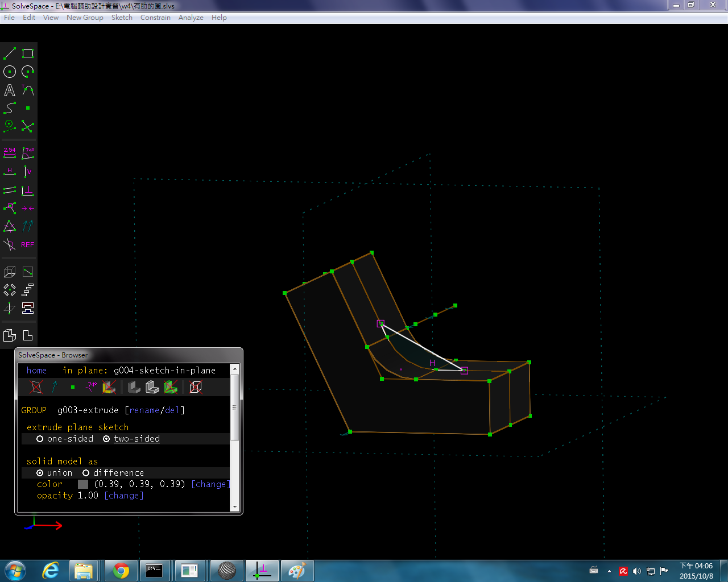The image size is (728, 582).
Task: Click the import/assemble part icon
Action: 28,308
